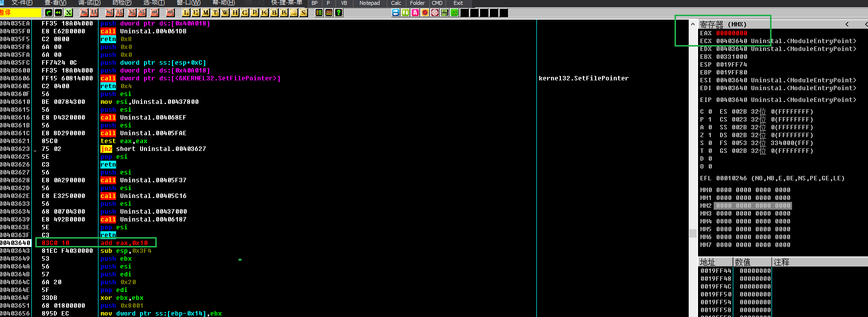Click the 注释 stack column header
This screenshot has width=868, height=317.
tap(820, 262)
